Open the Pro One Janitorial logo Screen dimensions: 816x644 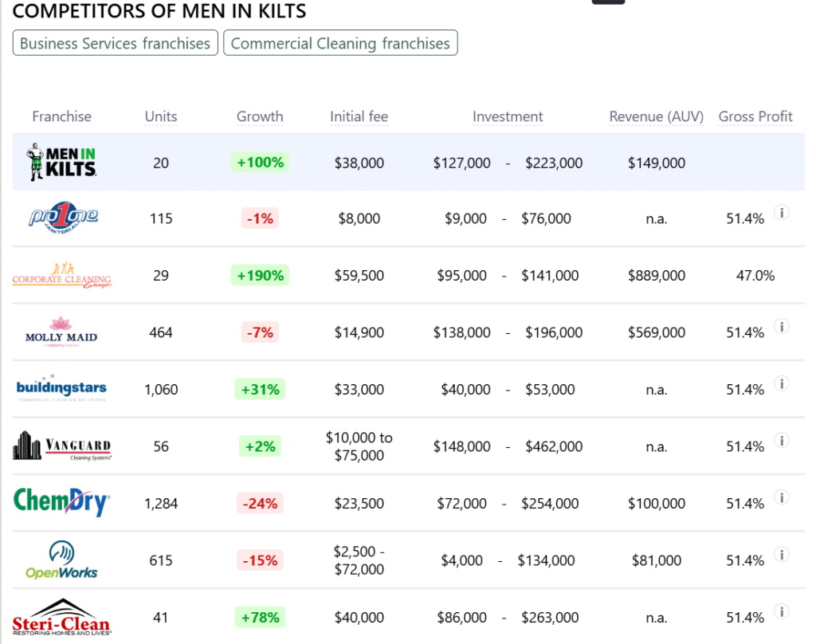tap(62, 218)
